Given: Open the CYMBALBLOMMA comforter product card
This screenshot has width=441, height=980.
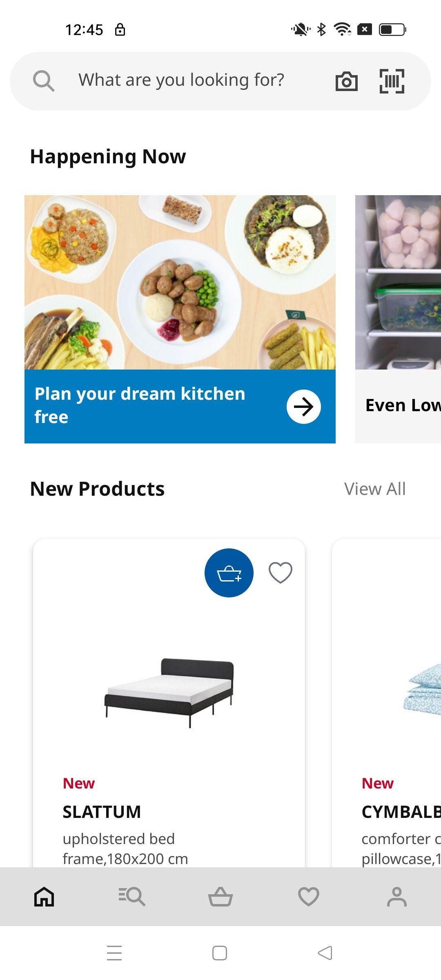Looking at the screenshot, I should 387,703.
